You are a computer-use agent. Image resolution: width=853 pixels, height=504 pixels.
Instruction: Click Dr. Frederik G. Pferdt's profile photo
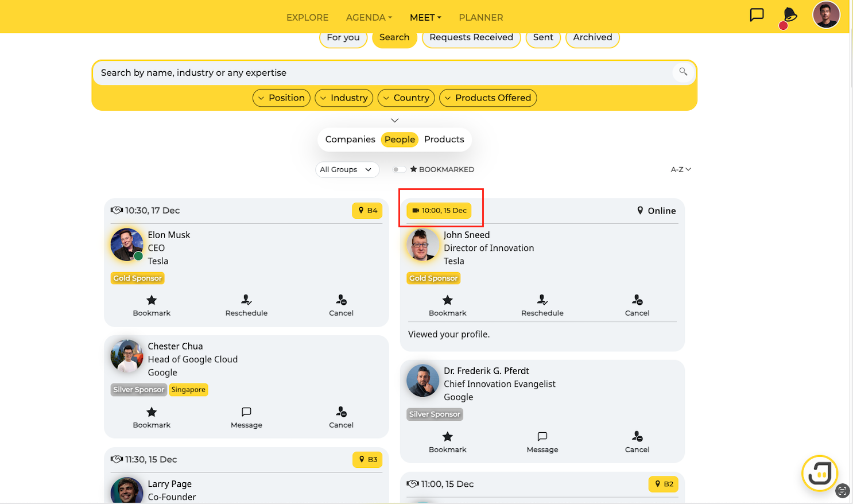point(423,381)
